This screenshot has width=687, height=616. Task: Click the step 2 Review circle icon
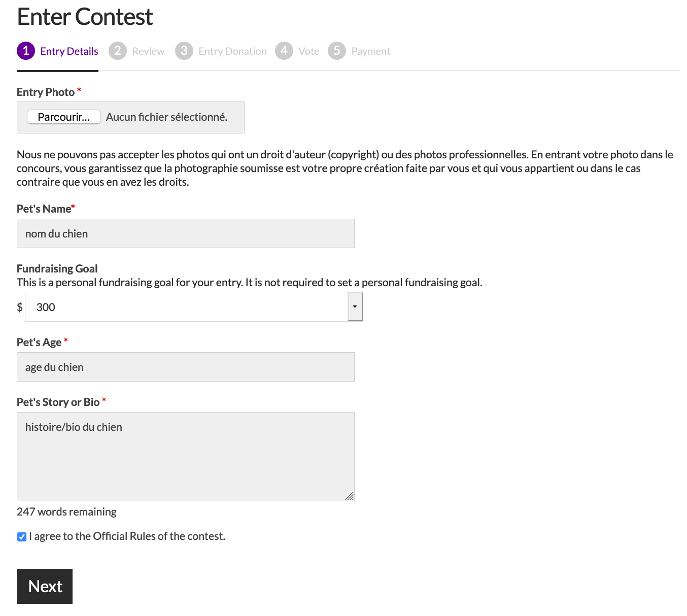coord(118,51)
